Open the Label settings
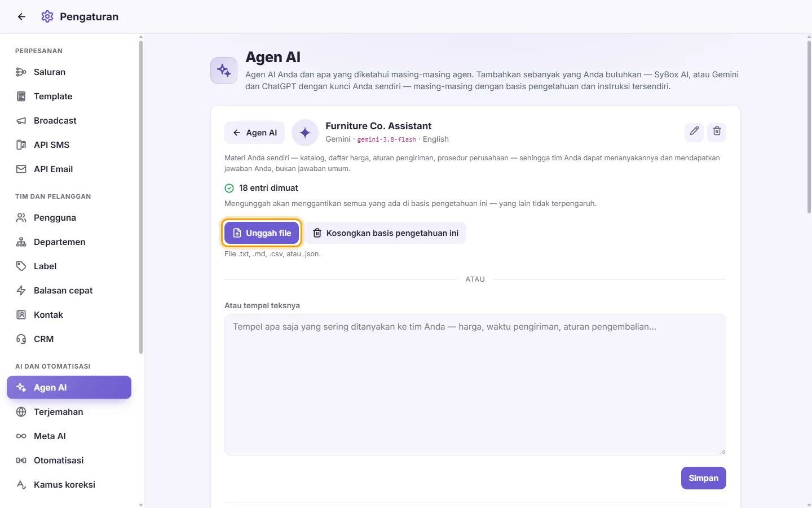 click(x=69, y=266)
